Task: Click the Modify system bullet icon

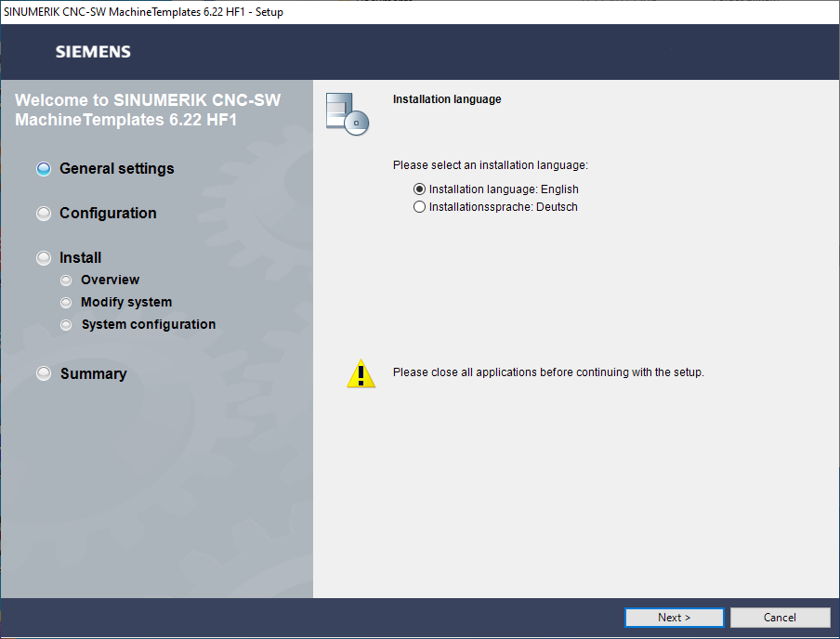Action: tap(65, 303)
